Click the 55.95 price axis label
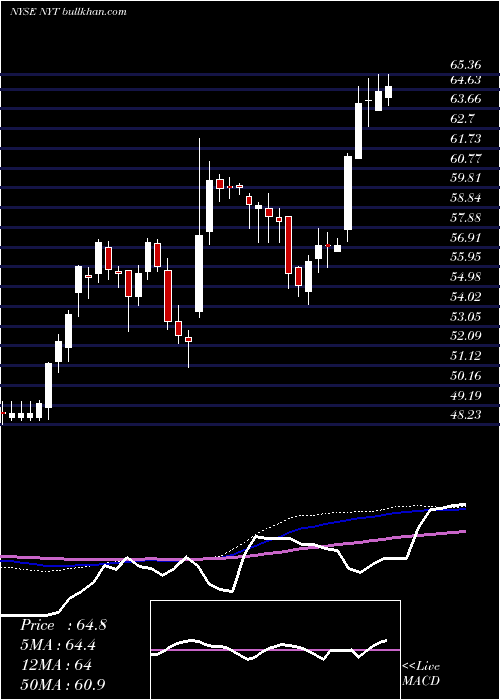 pos(466,257)
